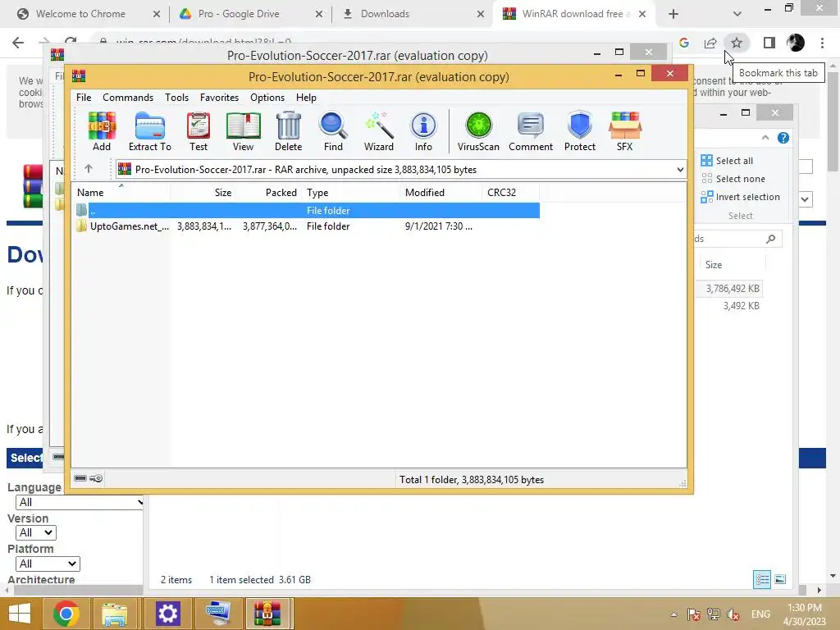Switch to the Downloads Chrome tab

(x=385, y=14)
